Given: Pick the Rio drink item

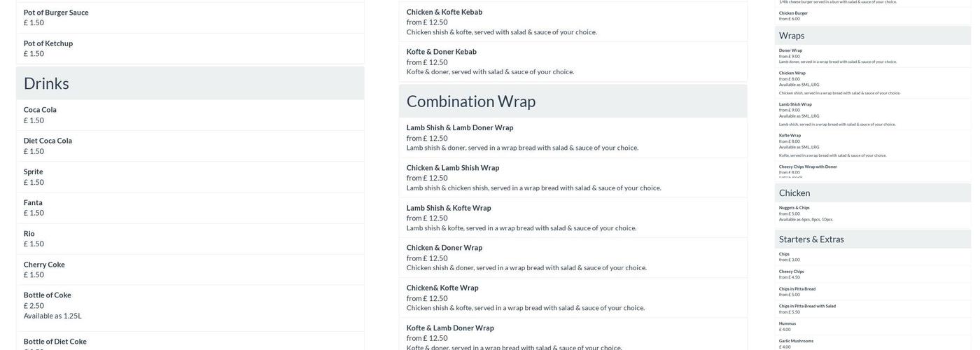Looking at the screenshot, I should click(190, 239).
